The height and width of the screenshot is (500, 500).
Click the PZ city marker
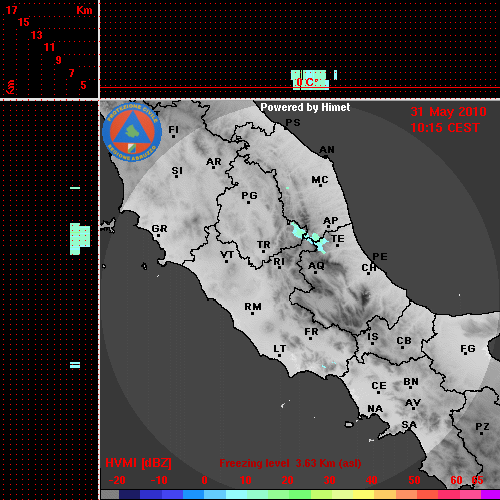click(482, 434)
